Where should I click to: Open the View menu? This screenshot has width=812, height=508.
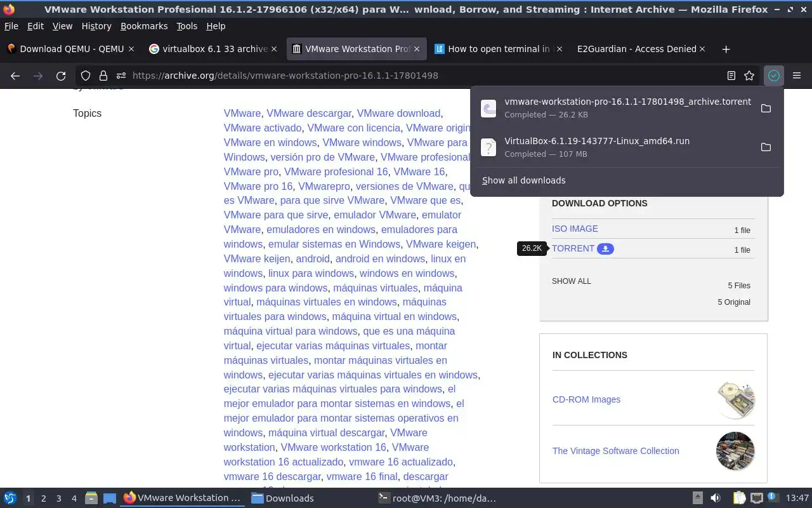tap(62, 26)
